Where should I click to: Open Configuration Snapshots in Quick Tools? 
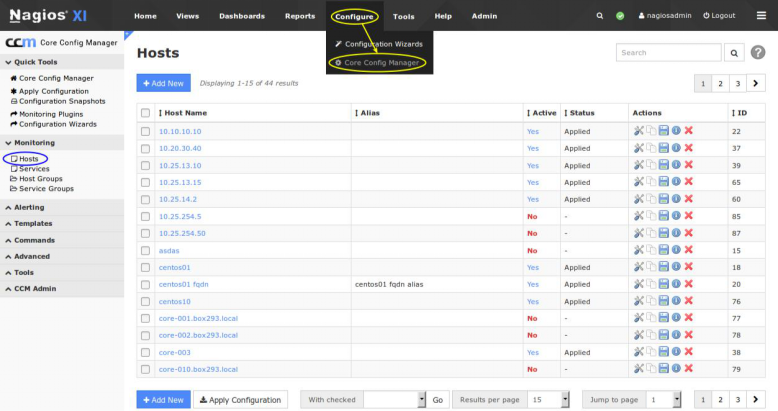(x=58, y=101)
